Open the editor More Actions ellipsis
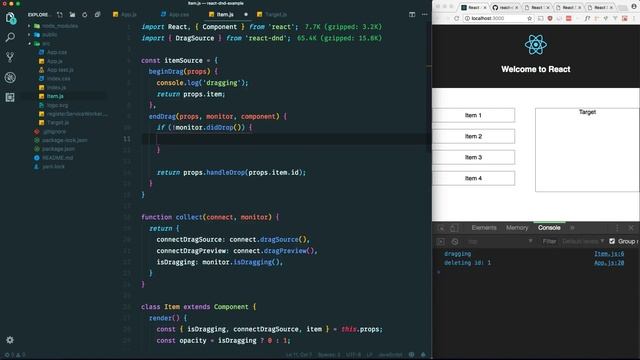 point(424,14)
